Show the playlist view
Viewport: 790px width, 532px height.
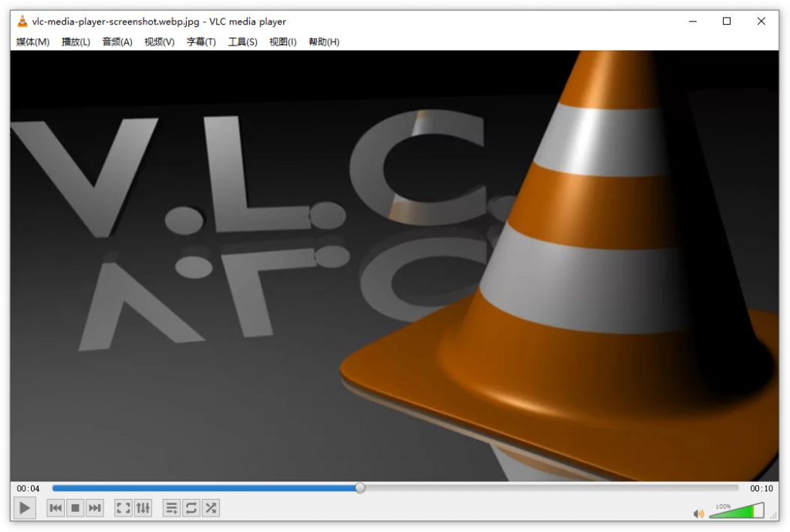click(171, 508)
